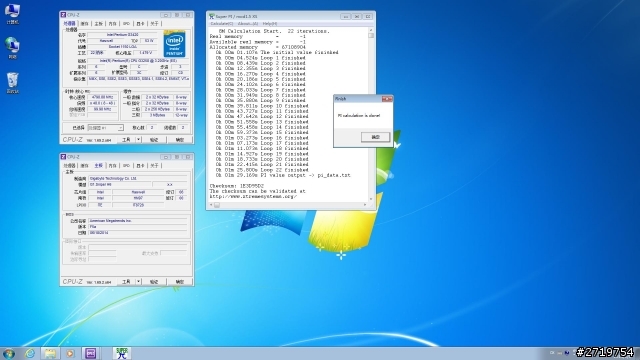Select Processor tab in lower CPU-Z window
Viewport: 640px width, 360px height.
tap(69, 165)
